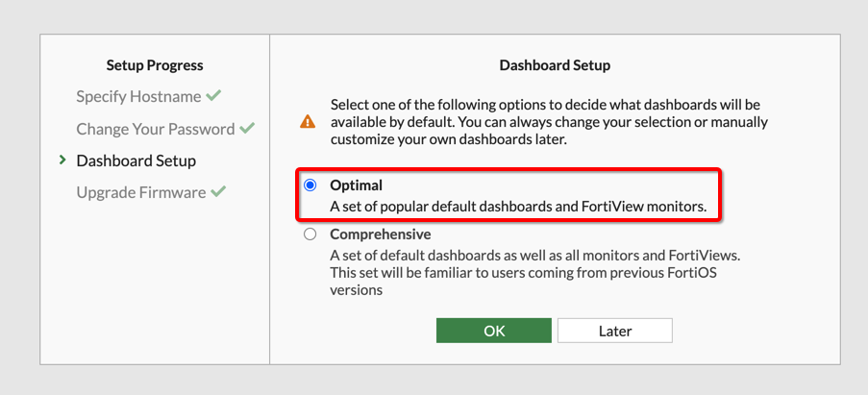Click the instruction text beside the warning icon

[548, 122]
